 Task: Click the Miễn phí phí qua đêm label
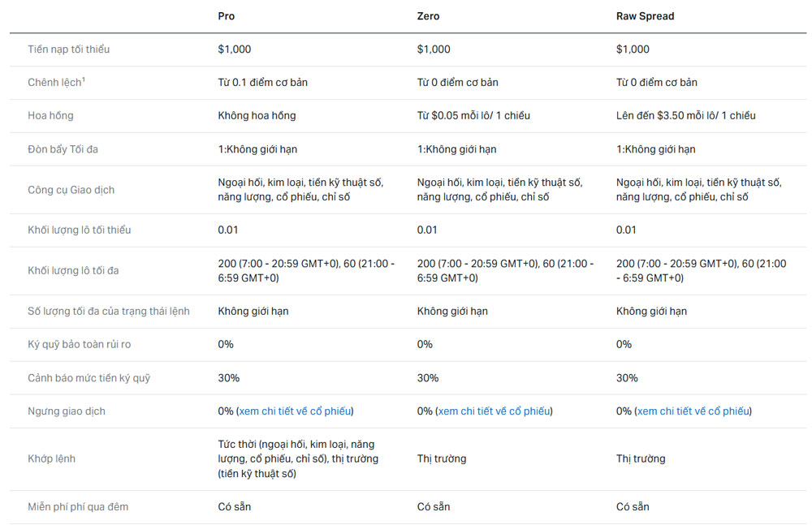click(x=78, y=507)
